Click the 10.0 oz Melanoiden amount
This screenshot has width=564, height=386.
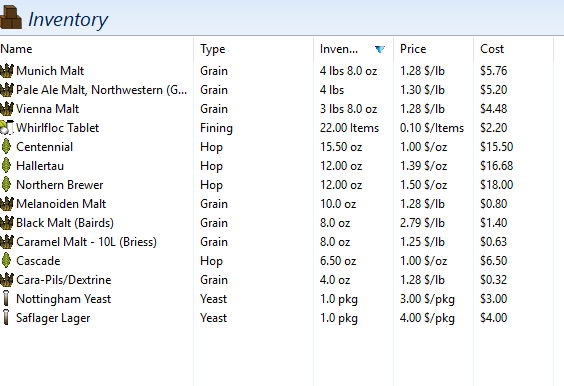[338, 204]
